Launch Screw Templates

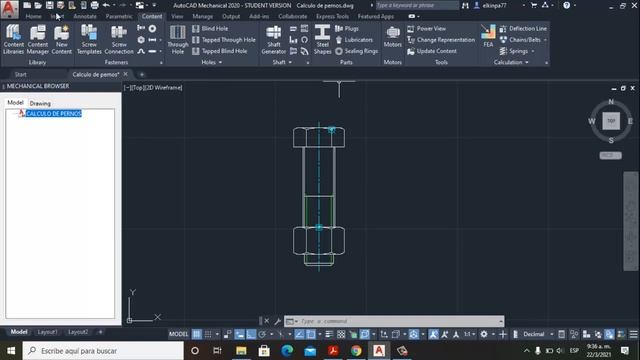[x=89, y=39]
